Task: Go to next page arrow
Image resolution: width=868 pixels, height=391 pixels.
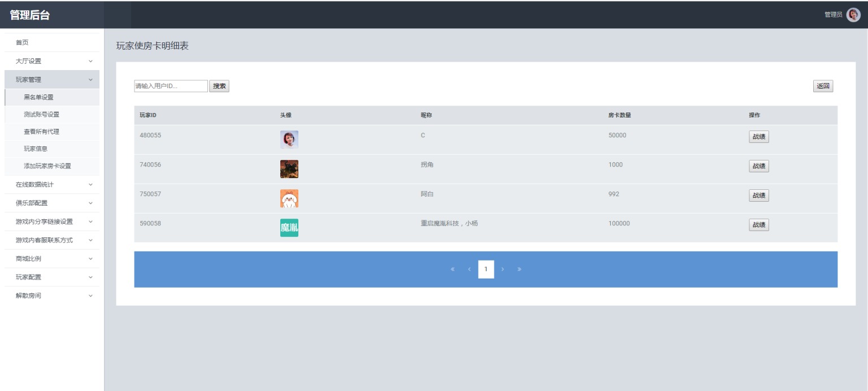Action: [502, 270]
